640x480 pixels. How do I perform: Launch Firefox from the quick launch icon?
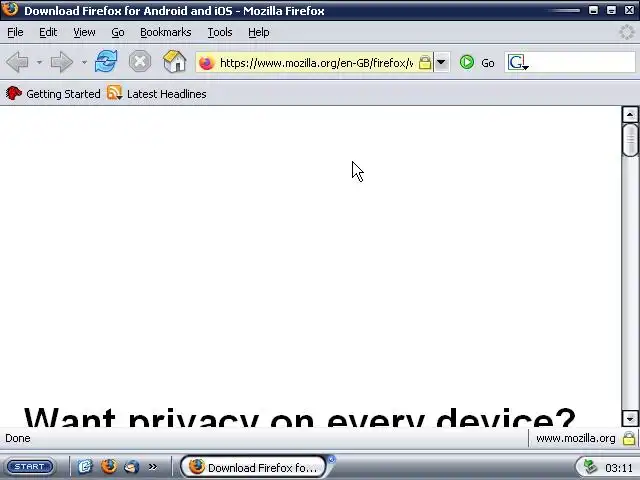109,467
